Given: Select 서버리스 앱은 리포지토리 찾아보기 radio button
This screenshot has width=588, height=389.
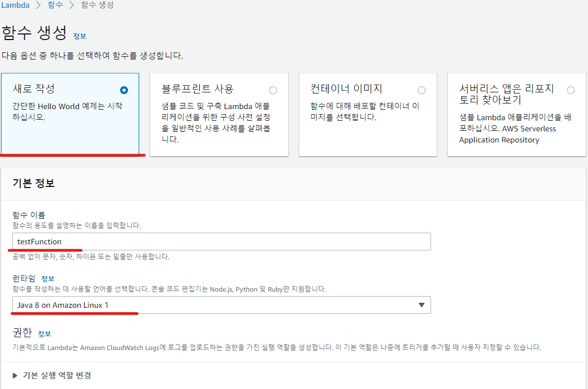Looking at the screenshot, I should [571, 90].
